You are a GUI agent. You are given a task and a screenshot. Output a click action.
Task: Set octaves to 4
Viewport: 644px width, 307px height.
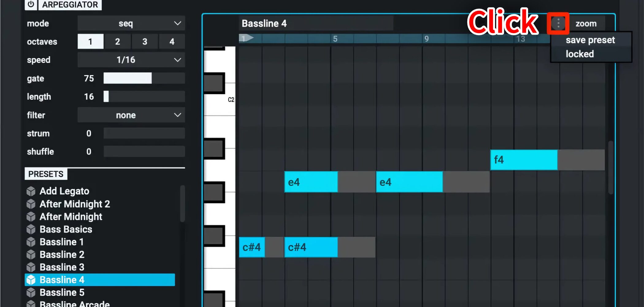coord(172,41)
